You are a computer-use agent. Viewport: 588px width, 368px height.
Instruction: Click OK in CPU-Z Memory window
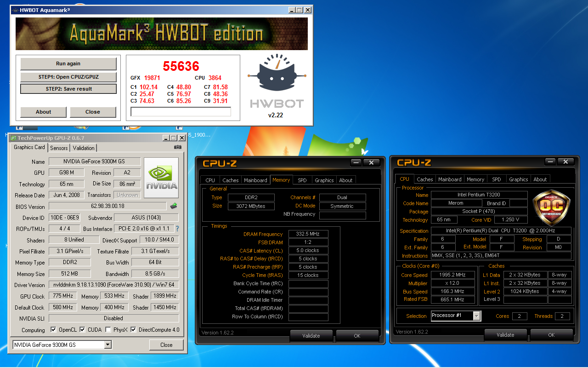[x=357, y=336]
